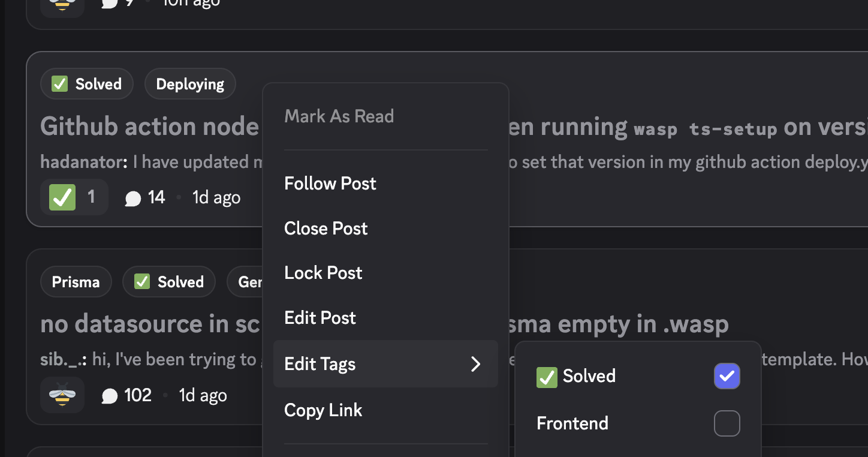Click Edit Post in the context menu
Screen dimensions: 868x457
click(x=320, y=318)
